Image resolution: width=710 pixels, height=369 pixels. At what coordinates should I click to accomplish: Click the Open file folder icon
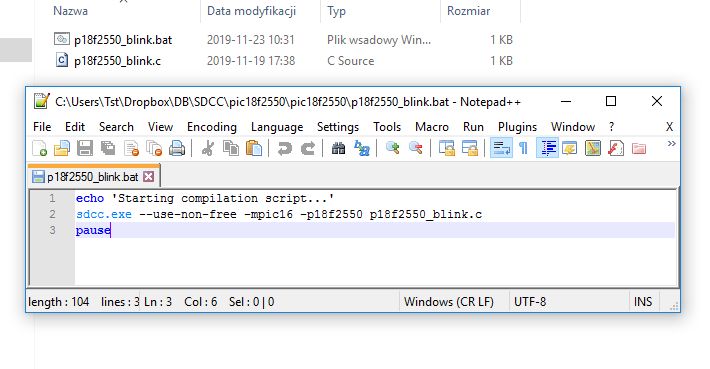click(x=62, y=149)
